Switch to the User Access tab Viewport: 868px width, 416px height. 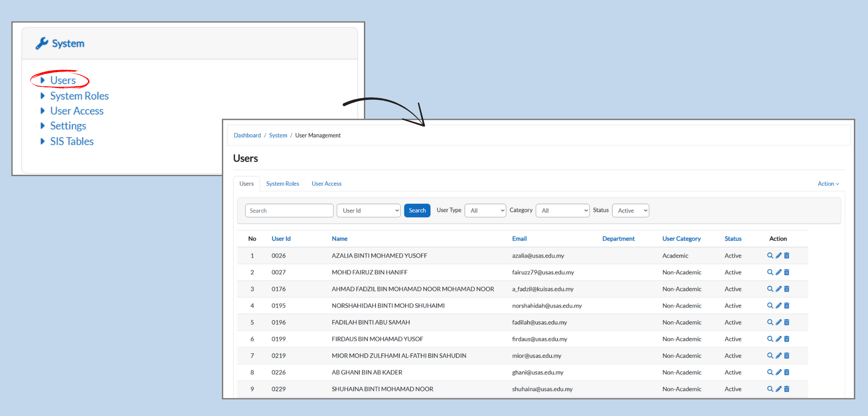pyautogui.click(x=326, y=184)
